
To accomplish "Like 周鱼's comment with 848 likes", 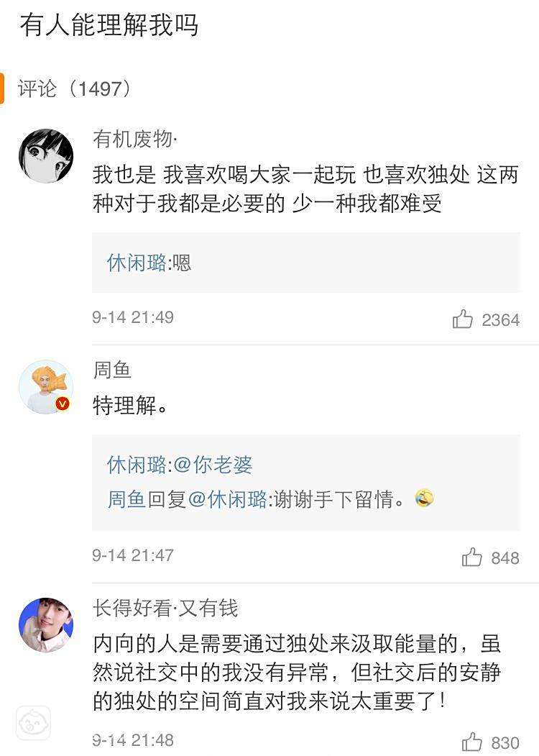I will pyautogui.click(x=472, y=557).
